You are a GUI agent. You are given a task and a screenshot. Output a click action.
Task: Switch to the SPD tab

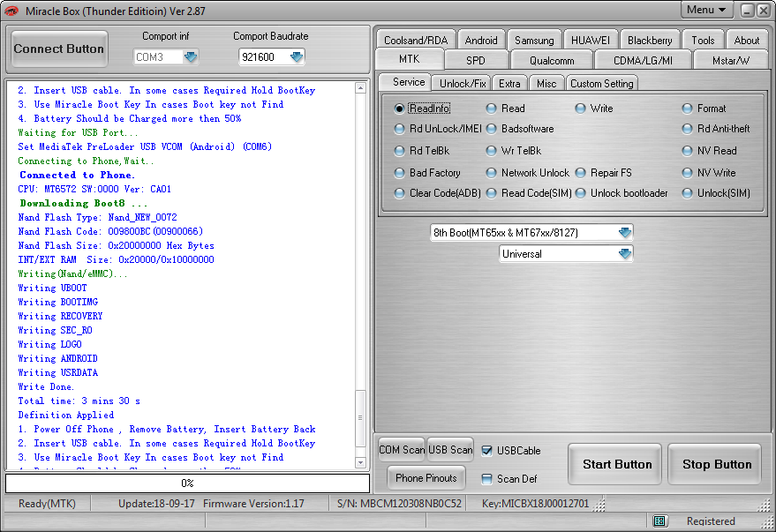[x=476, y=60]
